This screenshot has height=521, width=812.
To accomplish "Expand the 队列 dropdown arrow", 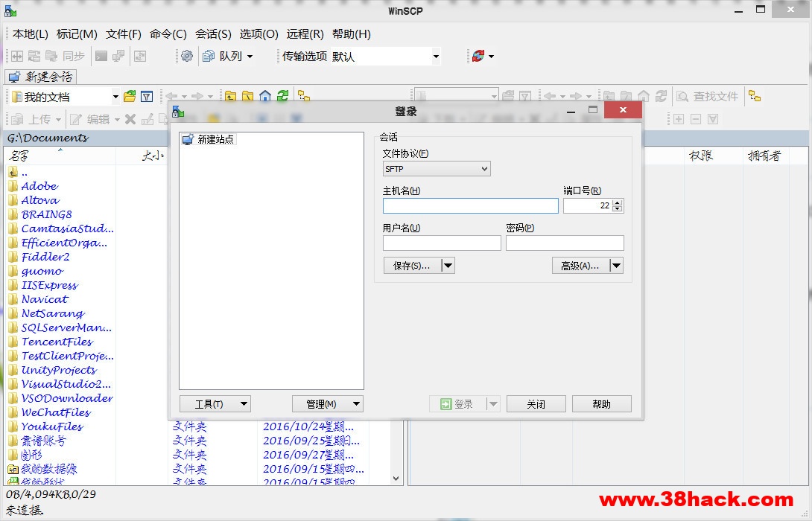I will tap(250, 57).
